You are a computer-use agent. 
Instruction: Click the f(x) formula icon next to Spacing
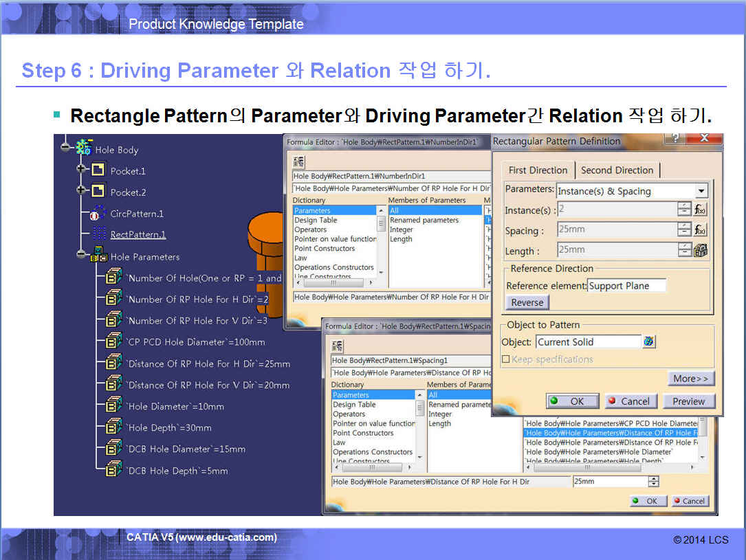tap(701, 229)
